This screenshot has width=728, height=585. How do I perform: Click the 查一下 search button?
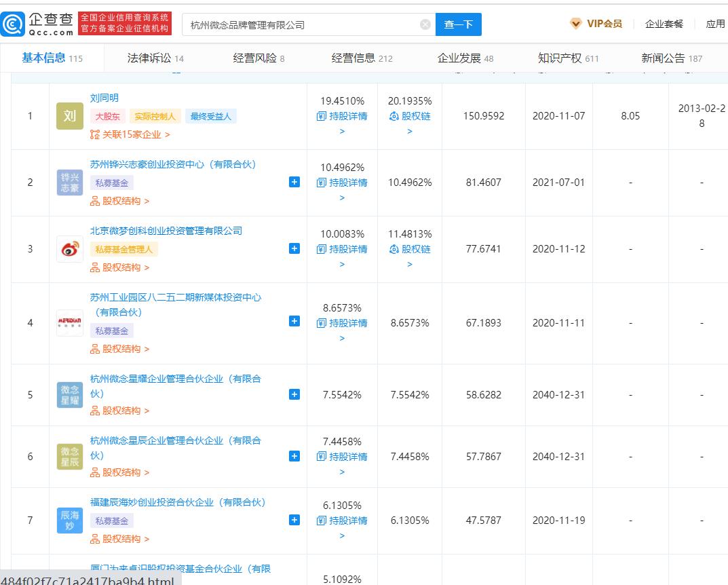(x=458, y=24)
